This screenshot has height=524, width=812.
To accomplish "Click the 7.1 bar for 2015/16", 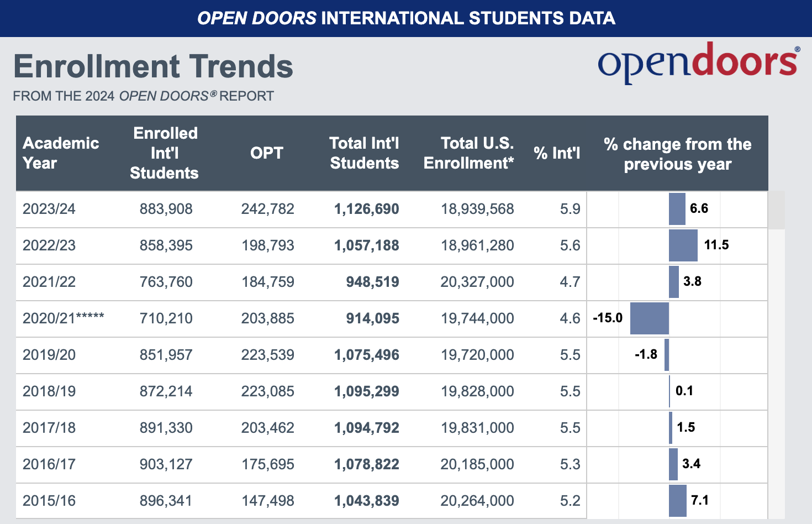I will [678, 501].
